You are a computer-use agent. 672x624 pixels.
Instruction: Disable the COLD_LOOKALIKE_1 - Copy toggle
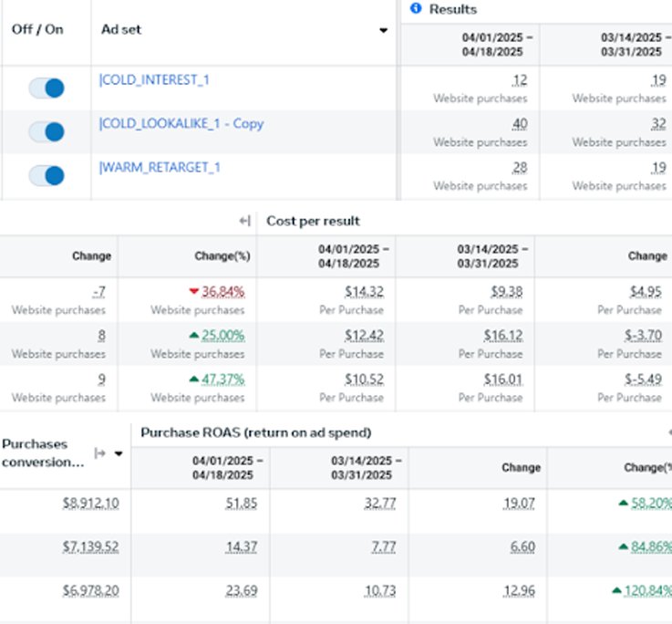coord(47,131)
